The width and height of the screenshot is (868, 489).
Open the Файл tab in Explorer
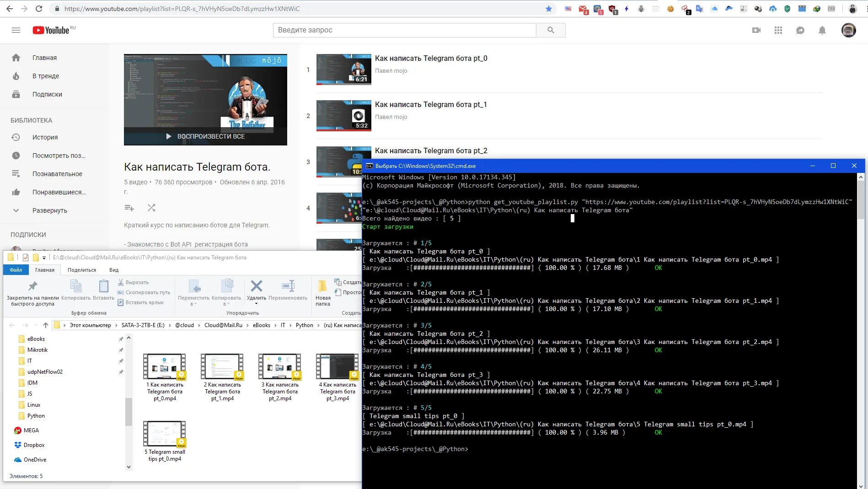pyautogui.click(x=16, y=270)
